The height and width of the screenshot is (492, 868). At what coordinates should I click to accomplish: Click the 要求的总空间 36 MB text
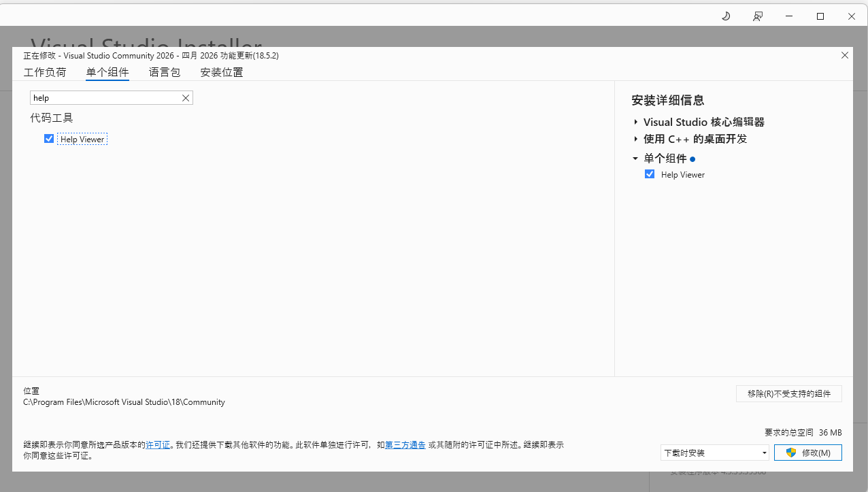tap(803, 432)
